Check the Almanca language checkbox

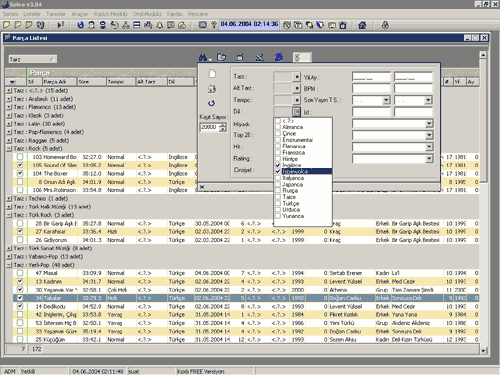(x=278, y=127)
